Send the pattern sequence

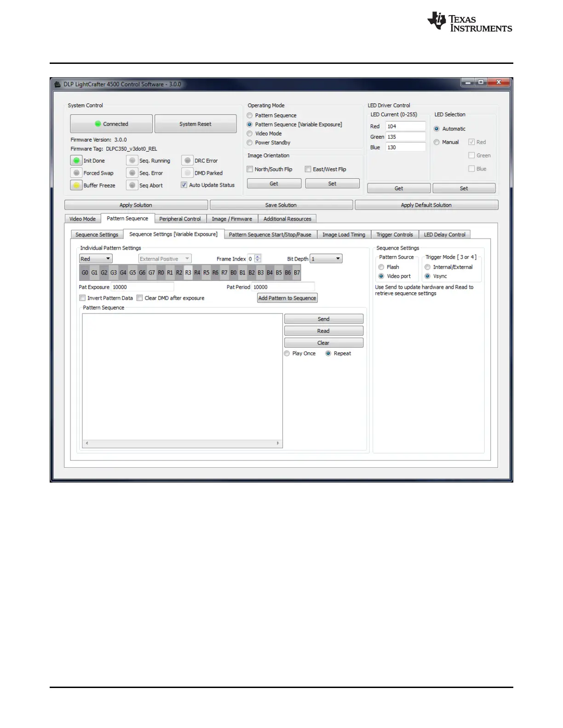(324, 319)
